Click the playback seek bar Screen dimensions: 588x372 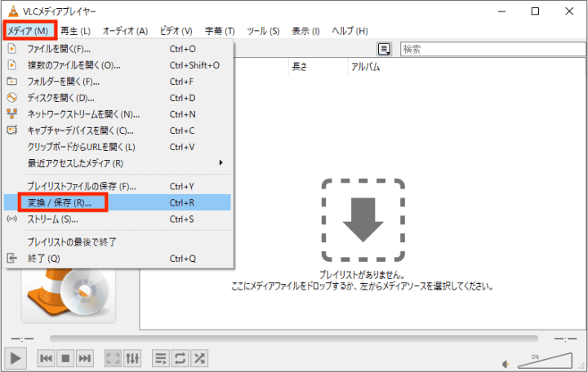[x=294, y=339]
